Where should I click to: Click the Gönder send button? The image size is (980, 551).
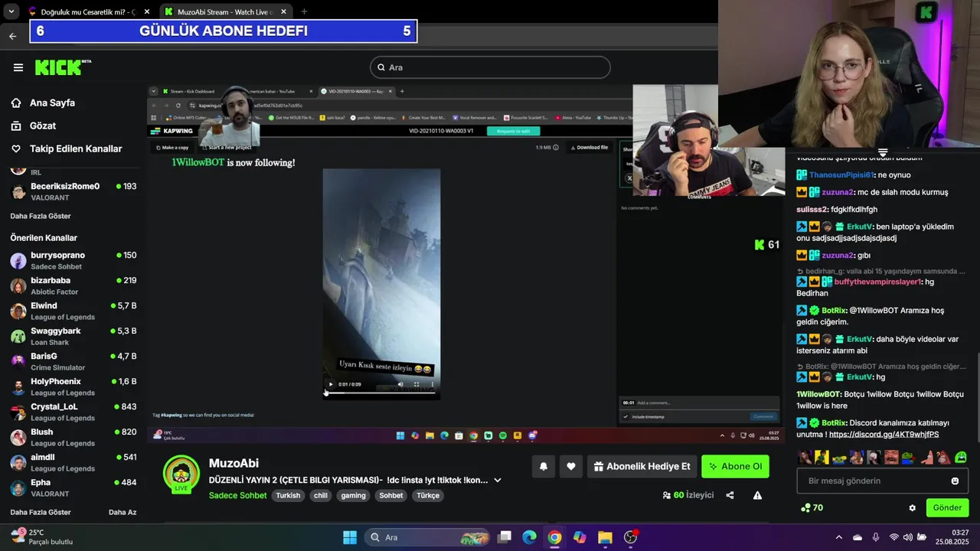tap(947, 507)
